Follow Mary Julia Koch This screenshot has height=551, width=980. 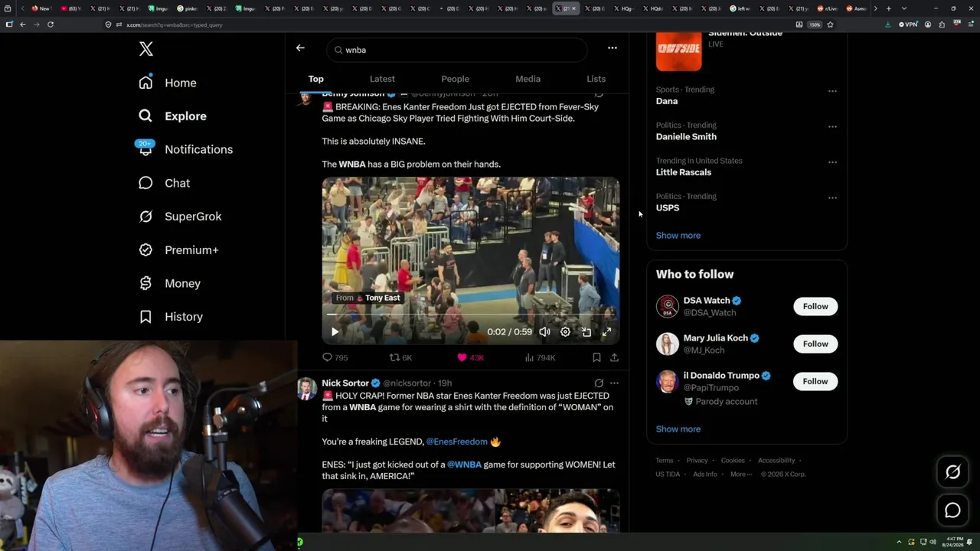tap(815, 344)
